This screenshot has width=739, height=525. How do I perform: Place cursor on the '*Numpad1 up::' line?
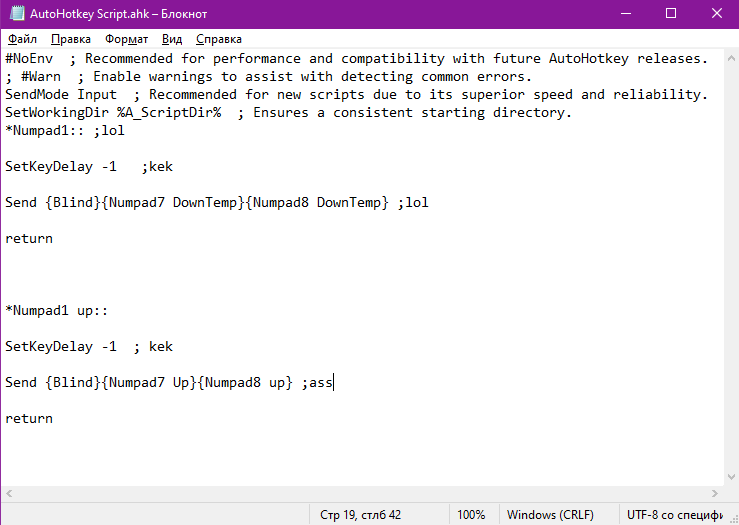click(x=57, y=311)
